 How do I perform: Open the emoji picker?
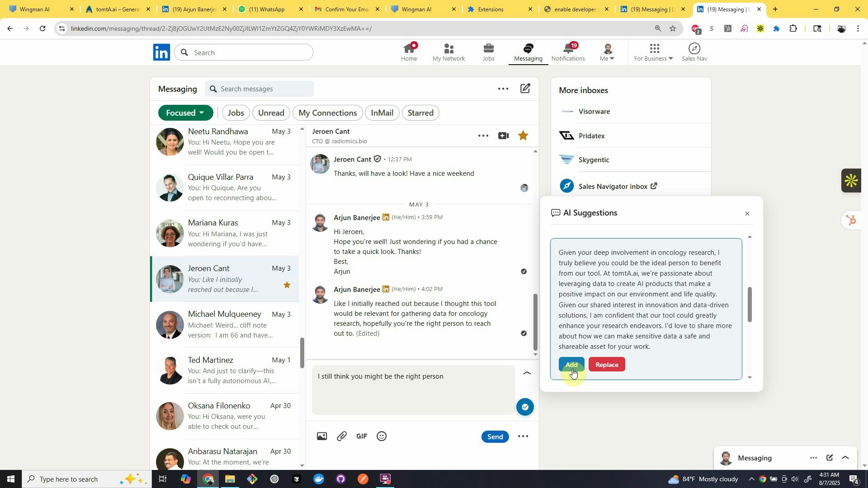(x=382, y=436)
